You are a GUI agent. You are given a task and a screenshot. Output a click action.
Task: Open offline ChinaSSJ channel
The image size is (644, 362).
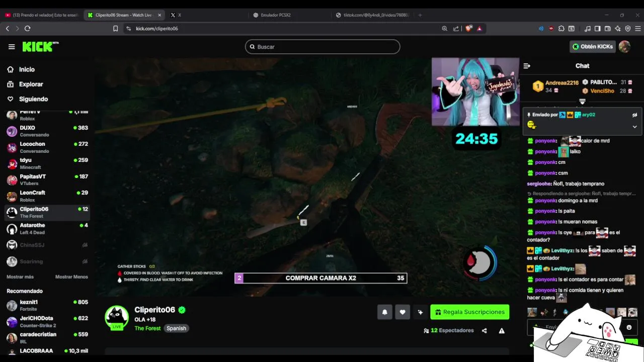click(47, 245)
